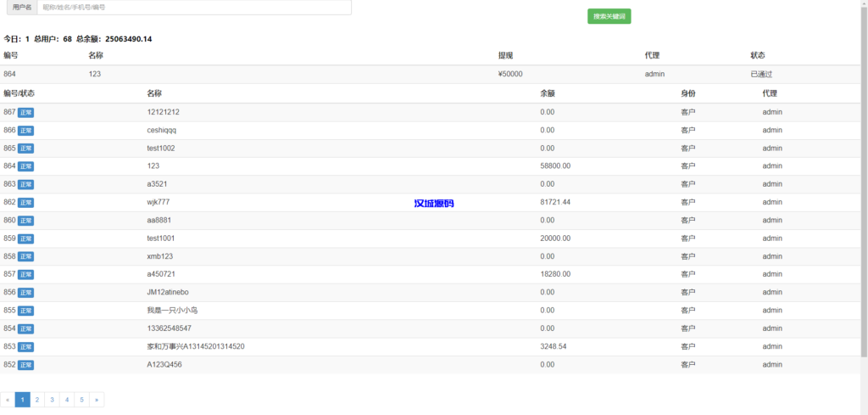The image size is (868, 415).
Task: Click the previous page arrow «
Action: [8, 399]
